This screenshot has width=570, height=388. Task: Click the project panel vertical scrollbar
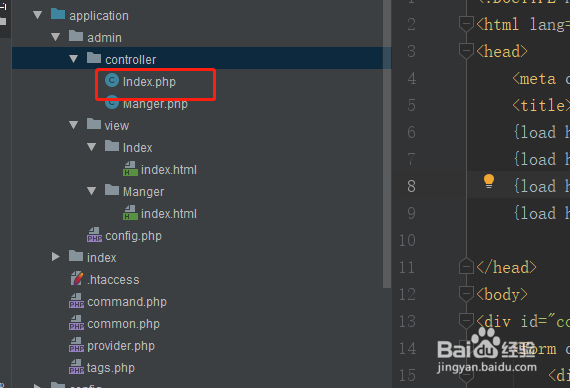click(387, 144)
